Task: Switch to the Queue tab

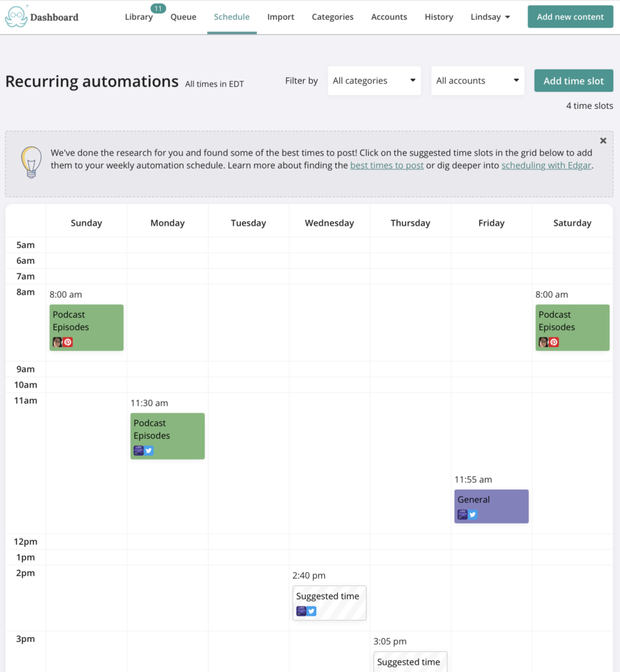Action: pos(183,17)
